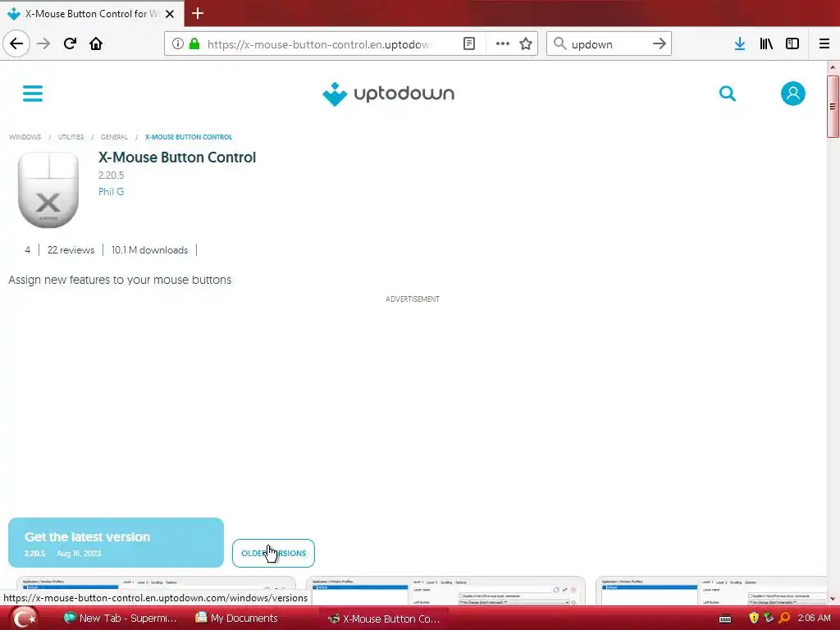
Task: Open second app screenshot thumbnail
Action: coord(445,591)
